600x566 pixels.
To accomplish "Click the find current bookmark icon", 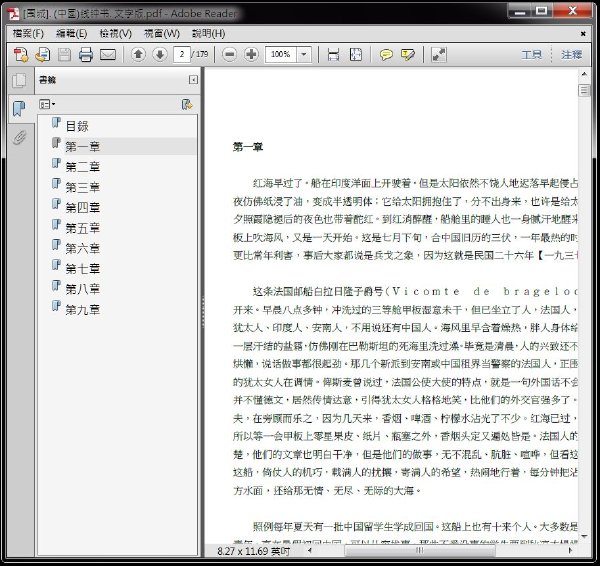I will click(x=187, y=104).
